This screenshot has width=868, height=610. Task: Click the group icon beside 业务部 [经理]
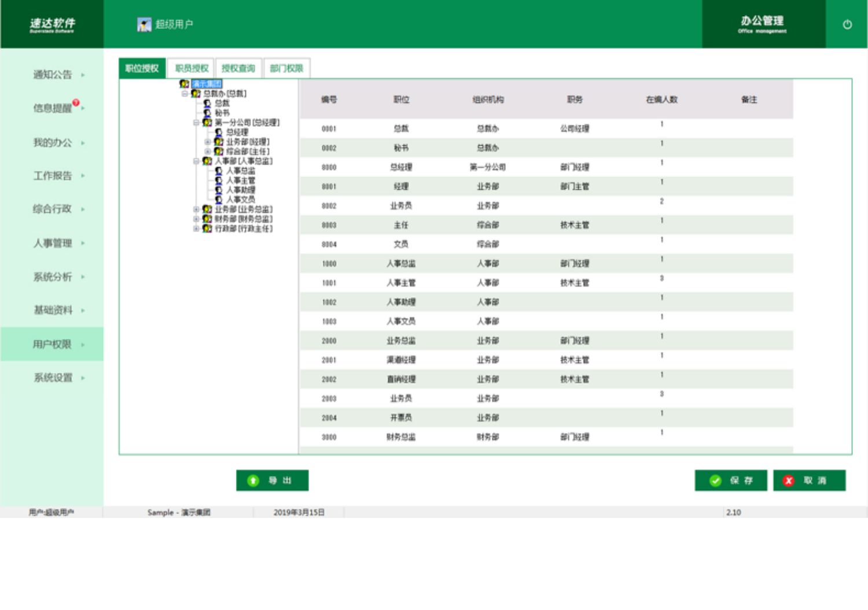219,142
